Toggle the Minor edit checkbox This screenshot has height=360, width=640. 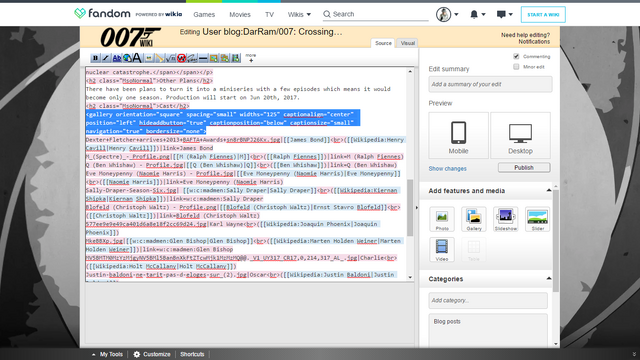click(516, 67)
